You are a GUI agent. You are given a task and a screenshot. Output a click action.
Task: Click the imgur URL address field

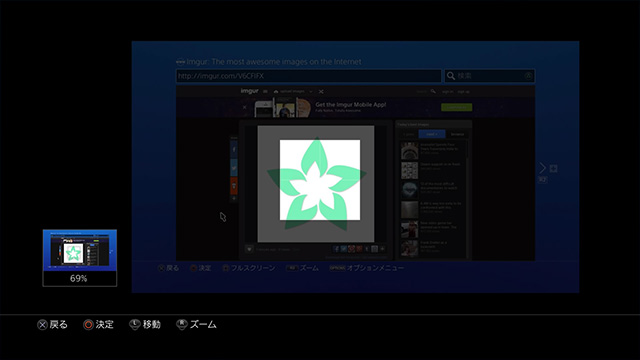(x=309, y=76)
